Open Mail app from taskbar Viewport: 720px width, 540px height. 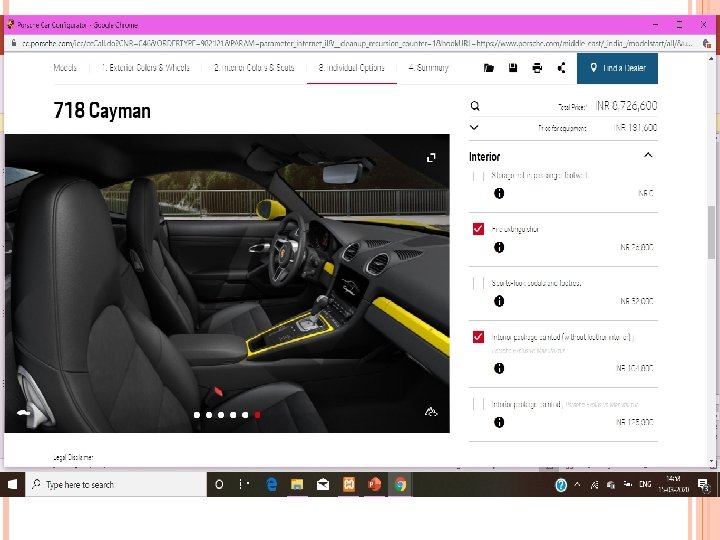(323, 484)
